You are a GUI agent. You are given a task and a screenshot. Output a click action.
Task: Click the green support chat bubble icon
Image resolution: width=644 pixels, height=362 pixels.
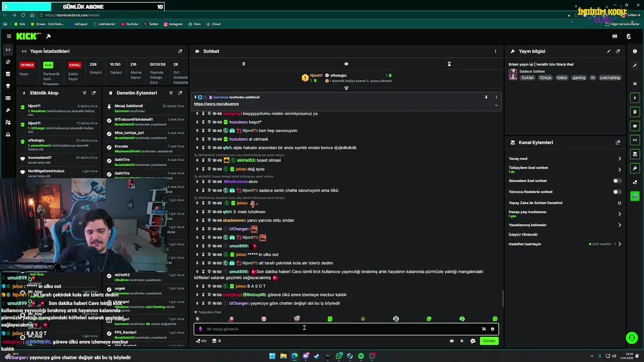[632, 338]
